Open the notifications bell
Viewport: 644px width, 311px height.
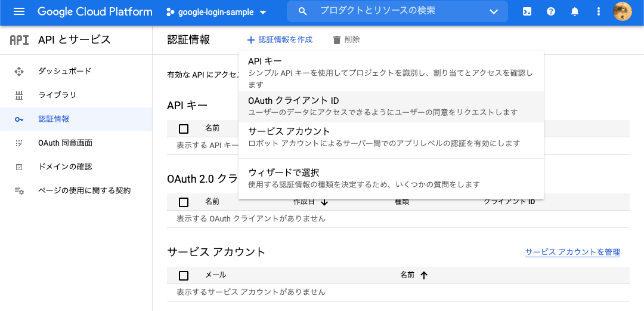575,11
